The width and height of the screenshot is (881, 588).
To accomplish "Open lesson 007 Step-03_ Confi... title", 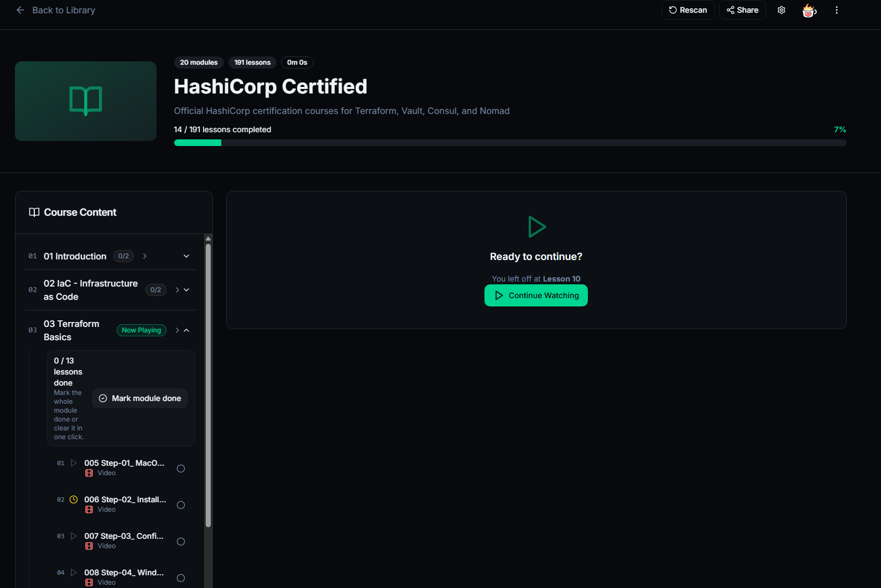I will click(124, 536).
